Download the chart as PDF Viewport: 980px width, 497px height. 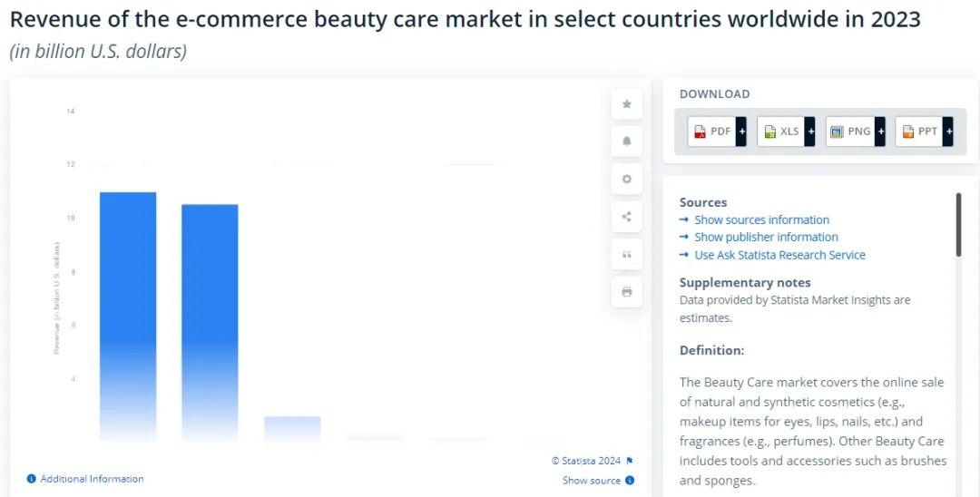711,132
